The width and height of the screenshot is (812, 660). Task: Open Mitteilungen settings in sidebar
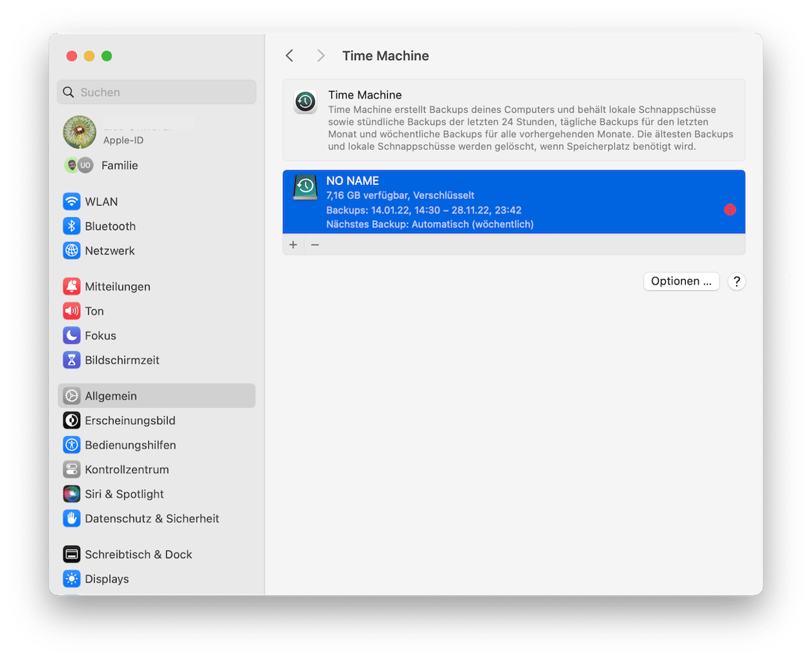[156, 287]
